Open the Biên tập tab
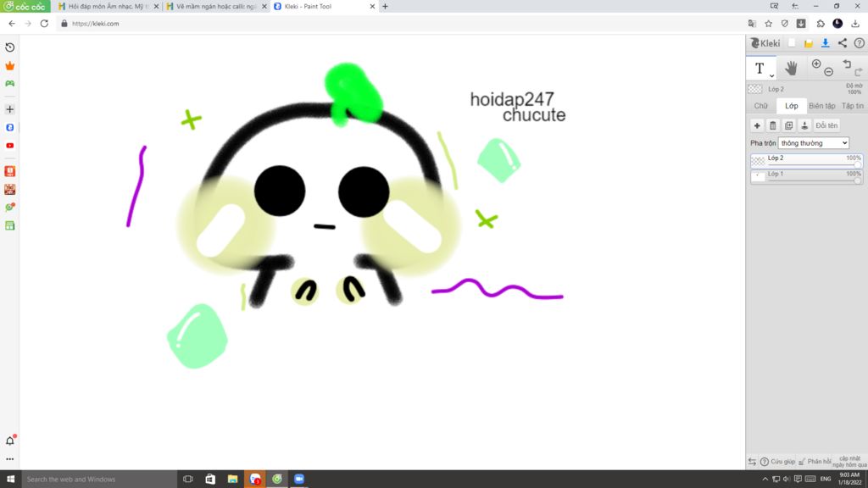The width and height of the screenshot is (868, 488). click(x=822, y=106)
